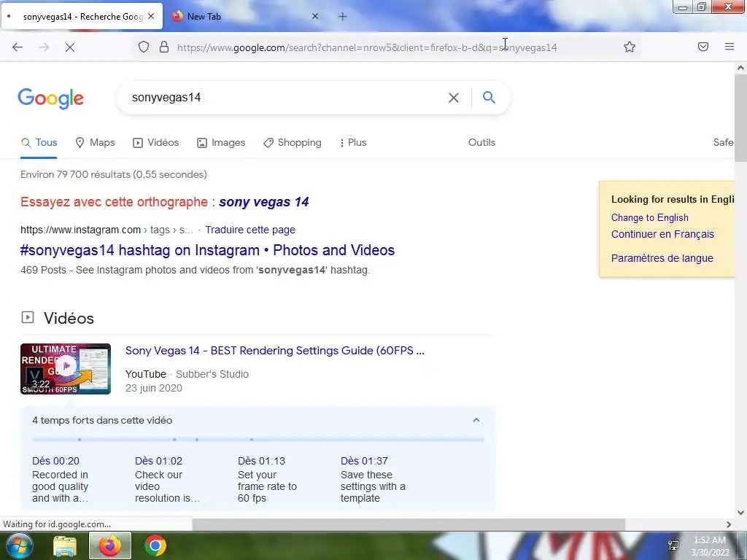This screenshot has width=747, height=560.
Task: Jump to key moment Dès 01:37
Action: point(365,461)
